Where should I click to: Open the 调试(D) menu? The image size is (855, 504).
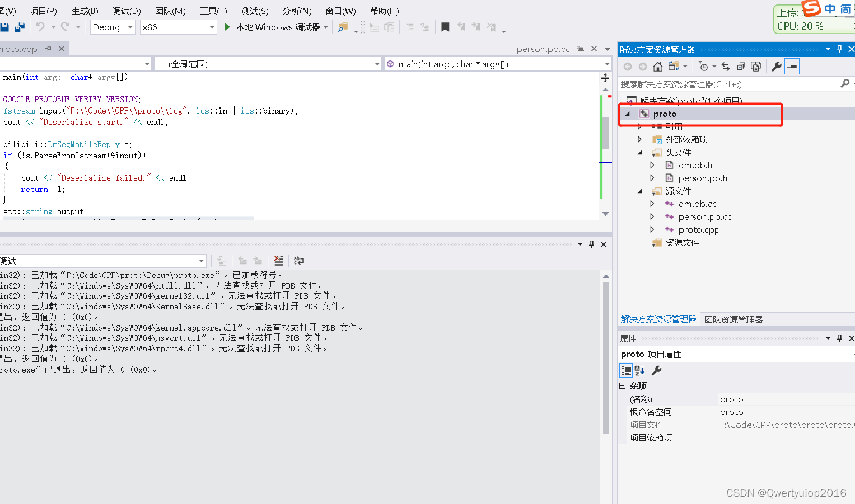click(127, 11)
